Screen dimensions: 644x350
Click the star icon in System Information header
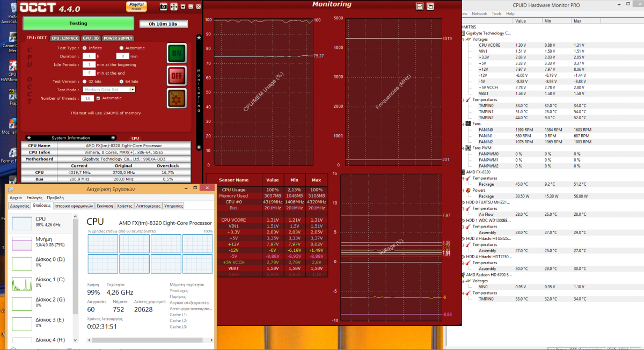point(28,138)
